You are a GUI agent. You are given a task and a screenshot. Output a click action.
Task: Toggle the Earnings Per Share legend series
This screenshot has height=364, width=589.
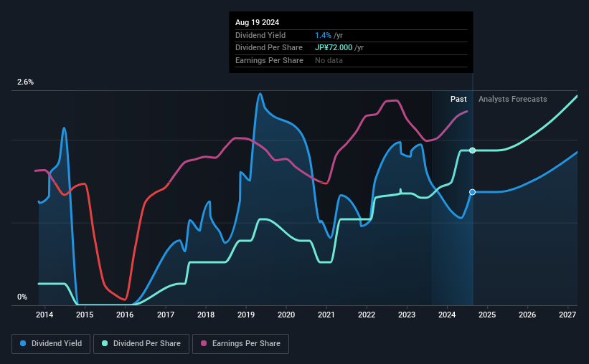pos(240,344)
